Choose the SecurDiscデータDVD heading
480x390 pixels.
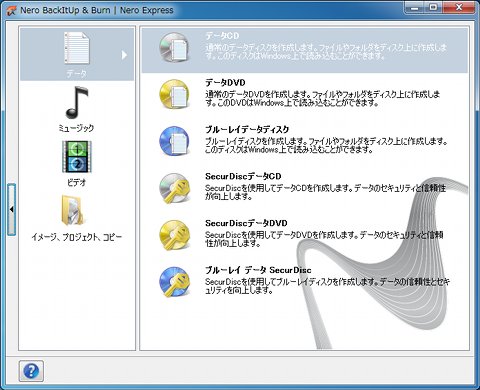point(246,223)
